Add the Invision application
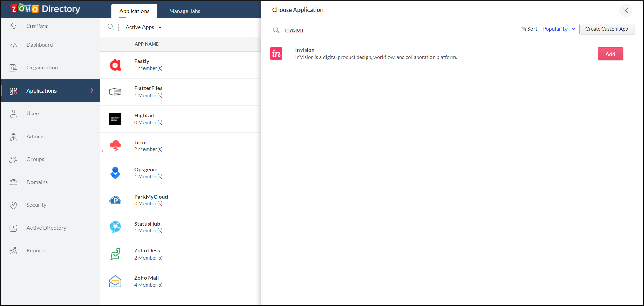Viewport: 644px width, 306px height. (610, 54)
